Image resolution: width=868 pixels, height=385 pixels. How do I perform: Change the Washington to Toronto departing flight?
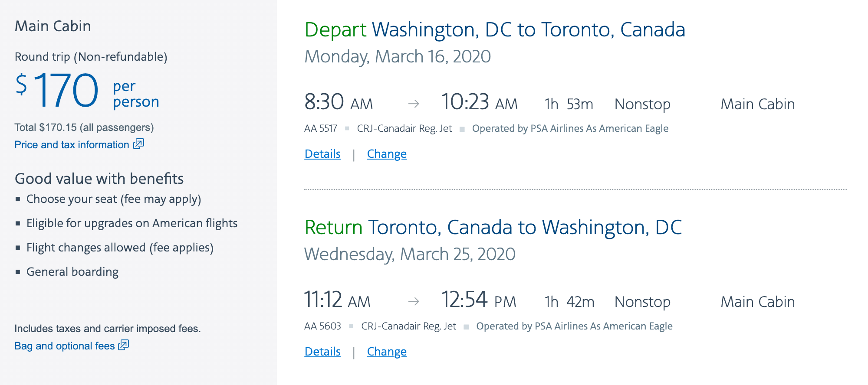point(387,154)
